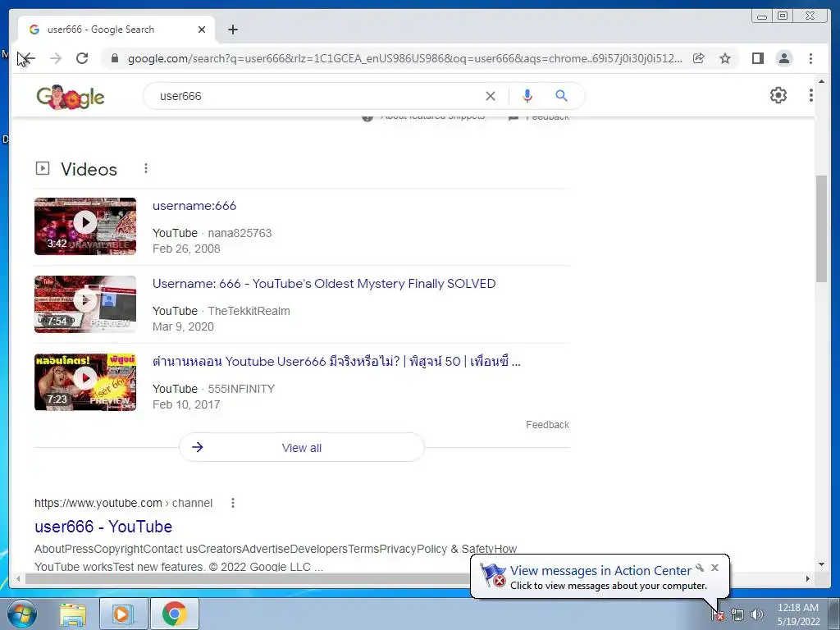This screenshot has width=840, height=630.
Task: Click the share page icon in address bar
Action: click(x=699, y=58)
